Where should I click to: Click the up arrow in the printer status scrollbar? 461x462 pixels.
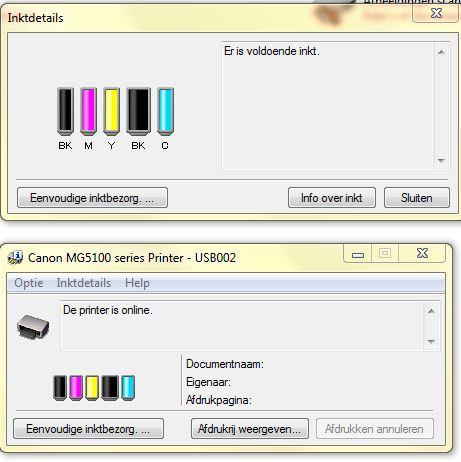tap(431, 311)
